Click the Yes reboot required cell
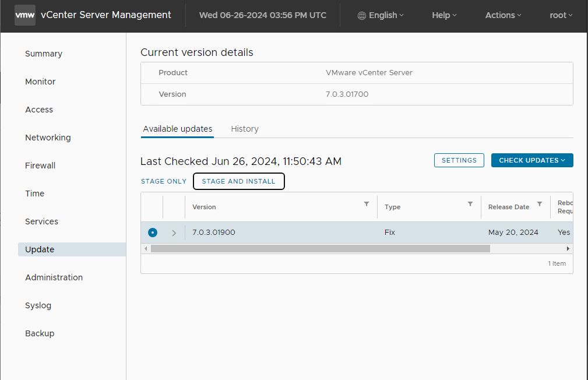The height and width of the screenshot is (380, 588). pyautogui.click(x=564, y=233)
